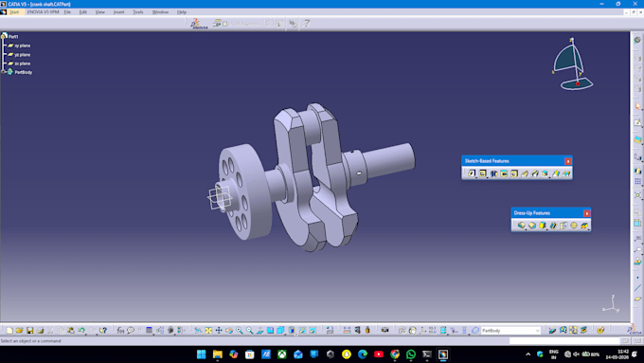Click the Print icon in bottom toolbar

40,331
